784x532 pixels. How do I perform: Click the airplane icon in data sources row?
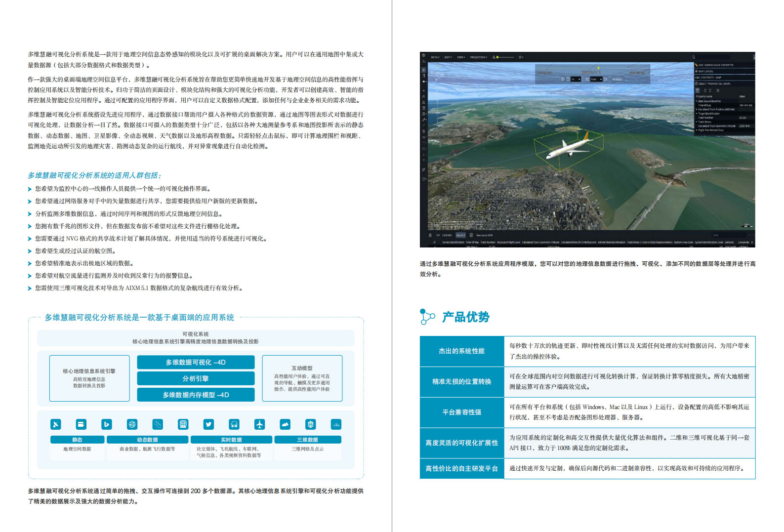pos(259,424)
